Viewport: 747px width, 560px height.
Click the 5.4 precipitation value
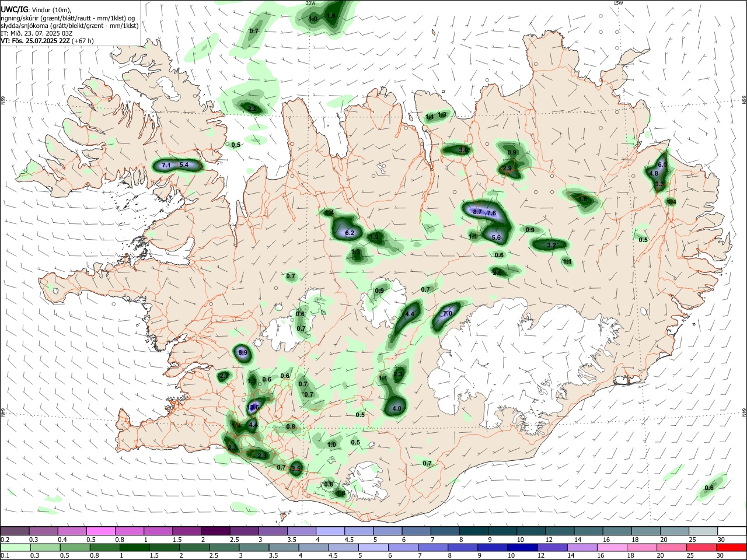(184, 165)
